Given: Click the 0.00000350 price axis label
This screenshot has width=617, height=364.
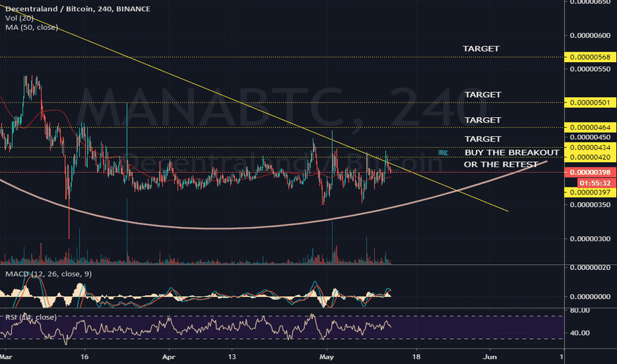Looking at the screenshot, I should tap(591, 205).
